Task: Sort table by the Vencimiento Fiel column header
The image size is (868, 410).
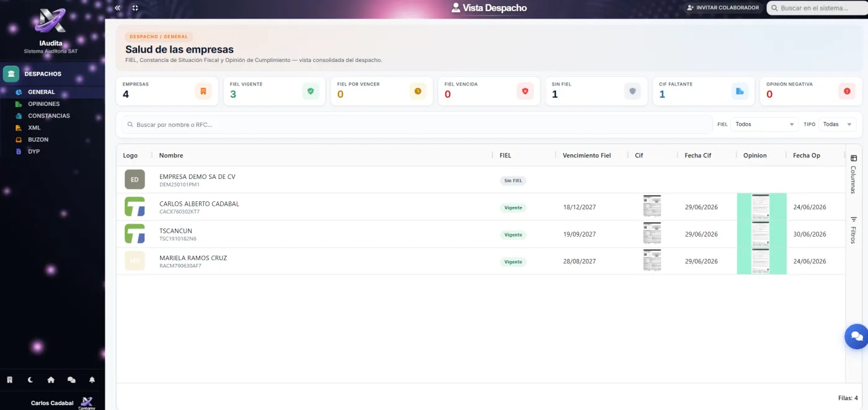Action: [x=587, y=155]
